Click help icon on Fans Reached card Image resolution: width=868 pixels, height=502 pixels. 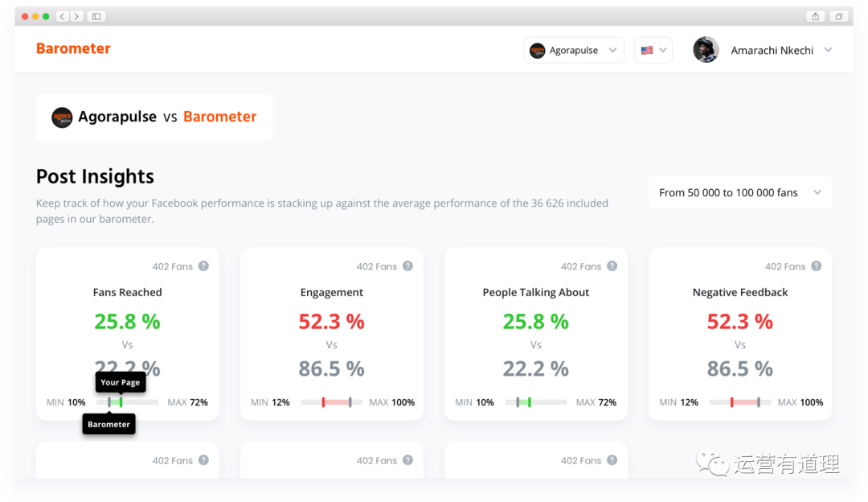[x=203, y=266]
